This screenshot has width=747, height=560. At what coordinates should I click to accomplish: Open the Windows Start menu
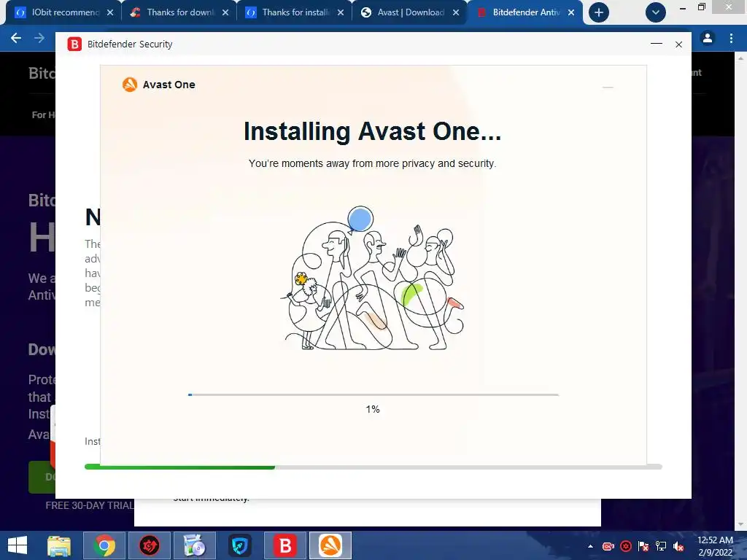click(x=18, y=545)
